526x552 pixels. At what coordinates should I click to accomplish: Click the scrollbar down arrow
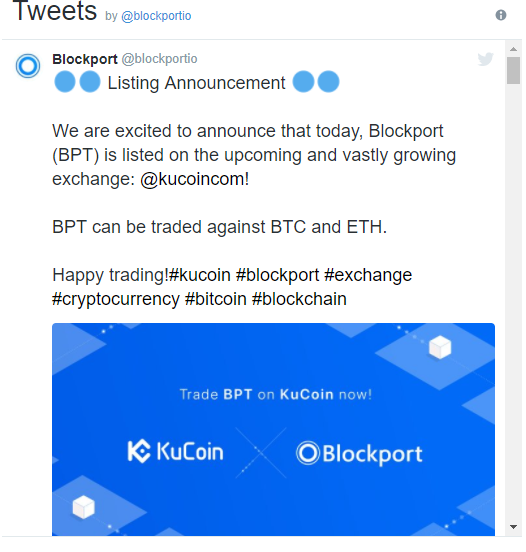click(x=513, y=527)
